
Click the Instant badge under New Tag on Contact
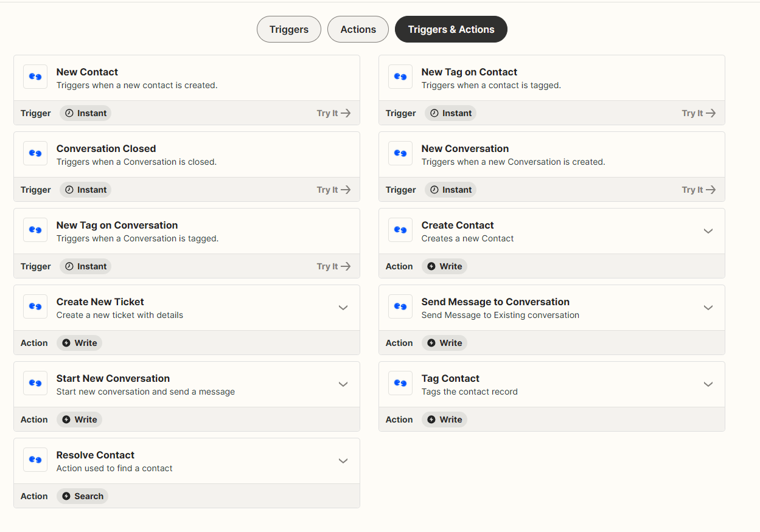450,113
